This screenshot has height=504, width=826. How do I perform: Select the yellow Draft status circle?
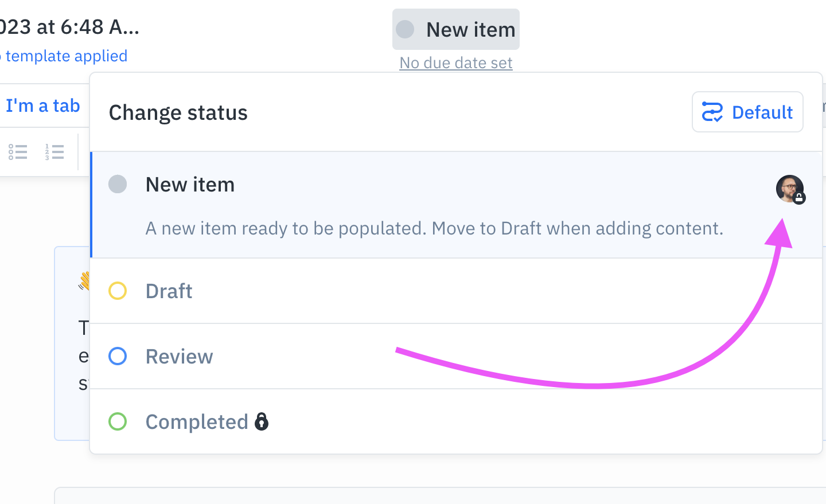pyautogui.click(x=118, y=291)
